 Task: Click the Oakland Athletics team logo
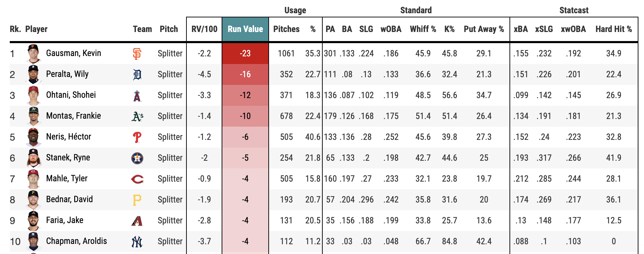pos(137,116)
